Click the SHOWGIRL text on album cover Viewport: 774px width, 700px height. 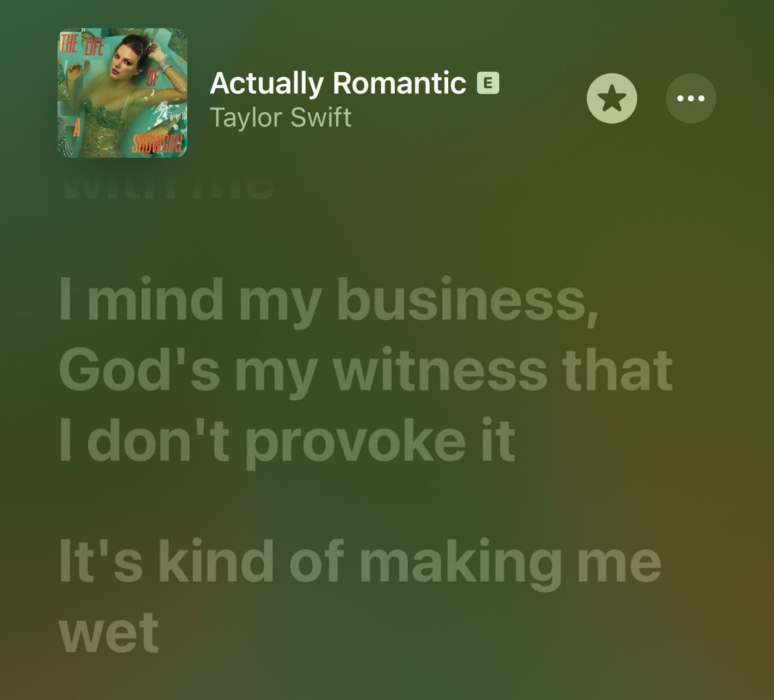point(158,143)
